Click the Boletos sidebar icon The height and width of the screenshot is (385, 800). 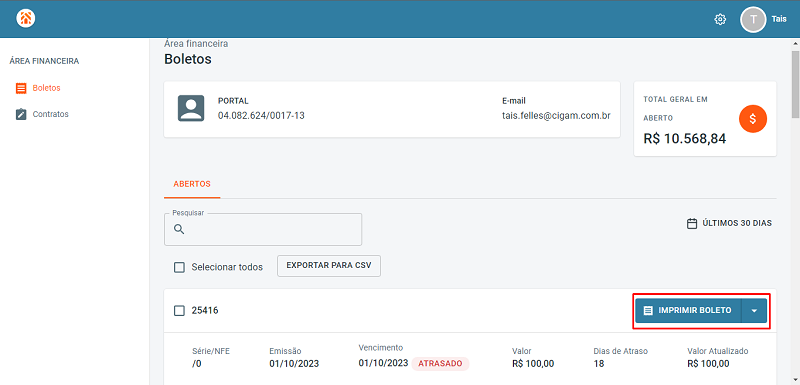(x=21, y=88)
